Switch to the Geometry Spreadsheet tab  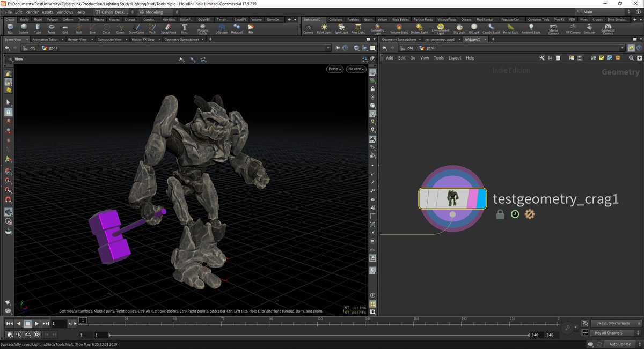coord(181,40)
